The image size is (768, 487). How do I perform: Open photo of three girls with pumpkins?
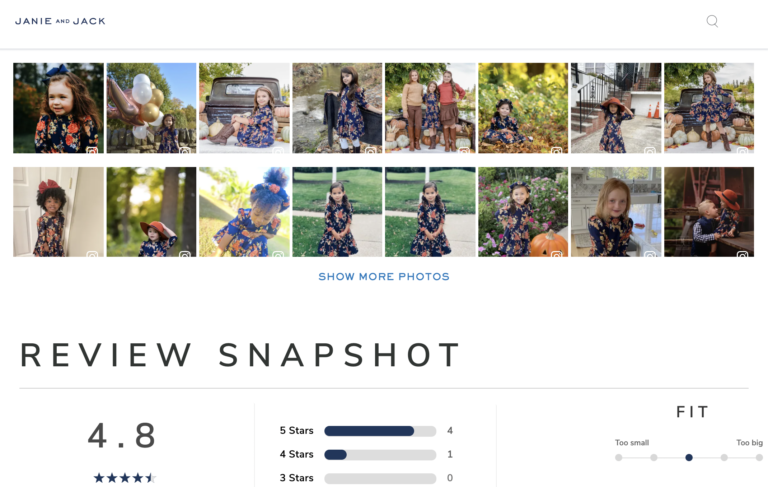point(430,108)
